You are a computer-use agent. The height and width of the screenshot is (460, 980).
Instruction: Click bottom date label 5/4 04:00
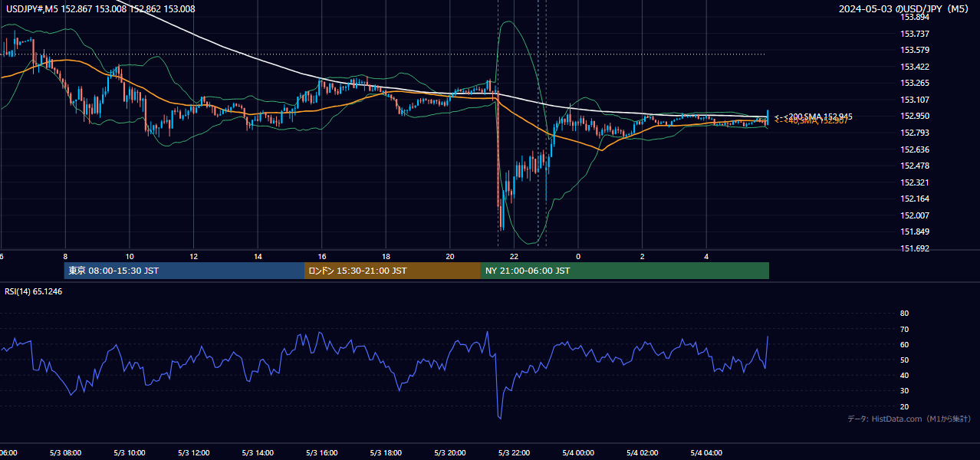click(707, 453)
